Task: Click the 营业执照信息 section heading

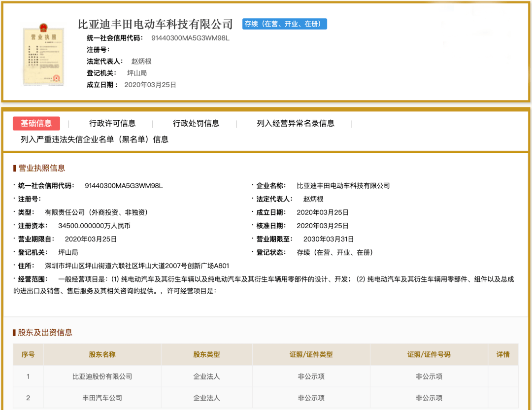Action: (41, 168)
